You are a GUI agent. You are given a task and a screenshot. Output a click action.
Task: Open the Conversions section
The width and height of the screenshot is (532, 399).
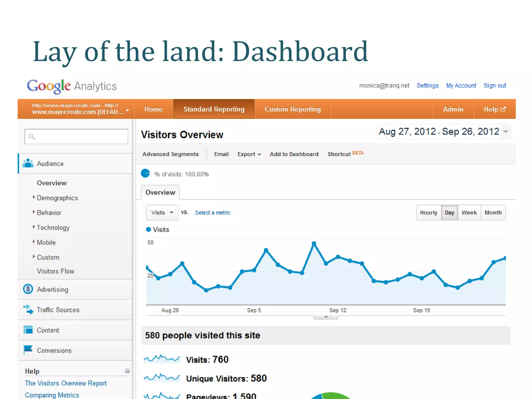75,350
